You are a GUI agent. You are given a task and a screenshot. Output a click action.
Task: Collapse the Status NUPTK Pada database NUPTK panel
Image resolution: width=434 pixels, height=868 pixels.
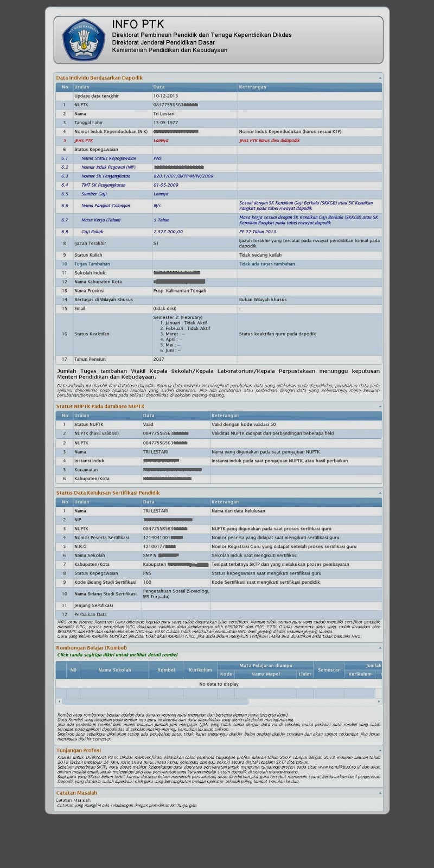(x=380, y=406)
